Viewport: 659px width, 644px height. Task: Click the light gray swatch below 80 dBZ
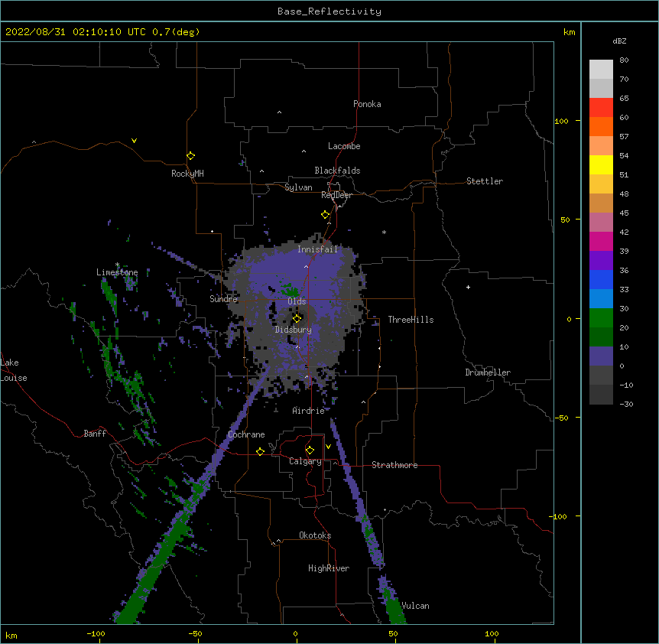(x=601, y=70)
